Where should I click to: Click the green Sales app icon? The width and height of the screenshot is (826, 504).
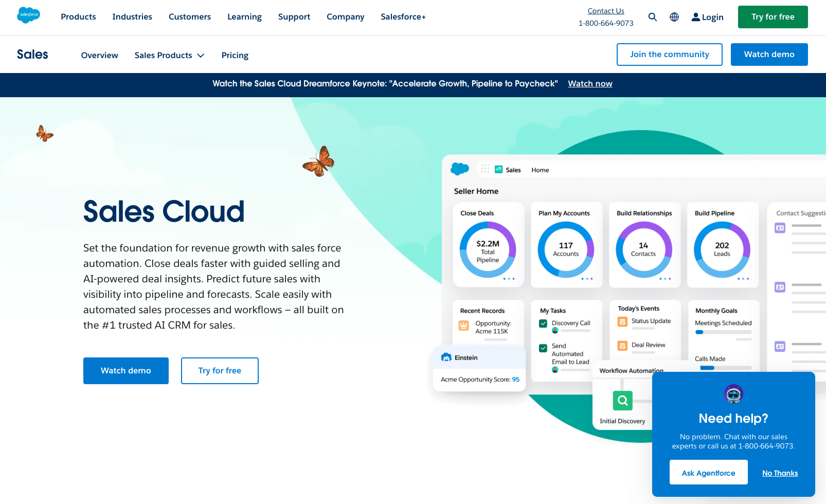coord(499,170)
